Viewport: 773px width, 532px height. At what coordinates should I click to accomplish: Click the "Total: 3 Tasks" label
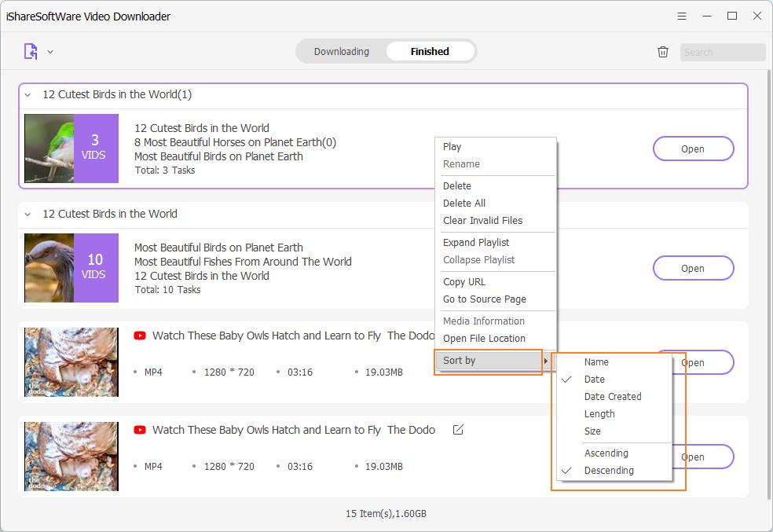coord(165,171)
